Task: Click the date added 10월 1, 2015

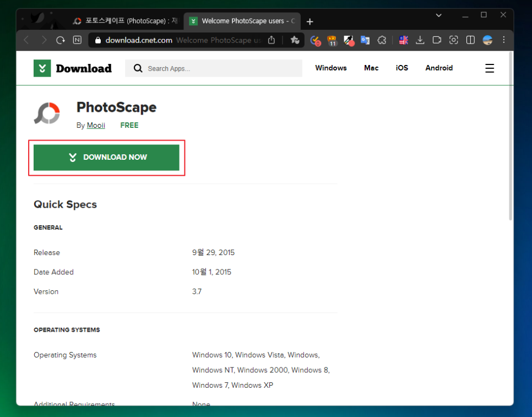Action: (x=211, y=272)
